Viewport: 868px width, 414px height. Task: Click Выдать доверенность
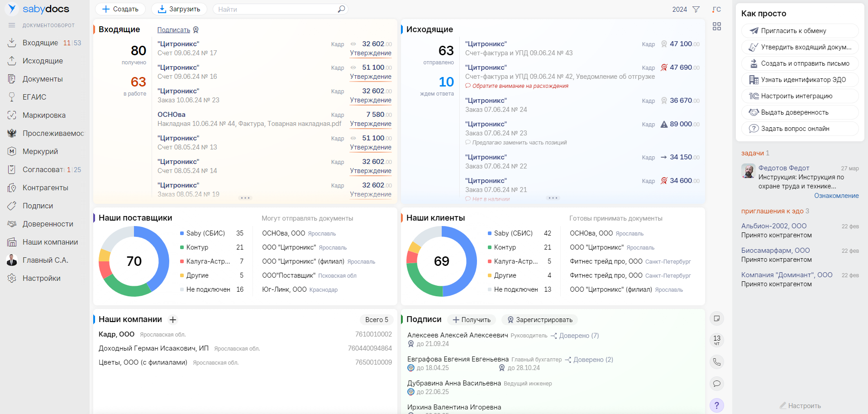click(800, 112)
